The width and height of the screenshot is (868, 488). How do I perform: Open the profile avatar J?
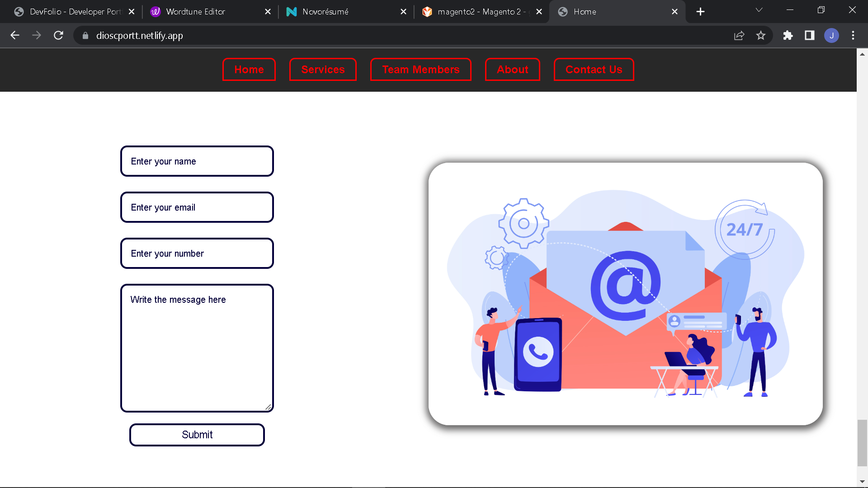[x=831, y=35]
